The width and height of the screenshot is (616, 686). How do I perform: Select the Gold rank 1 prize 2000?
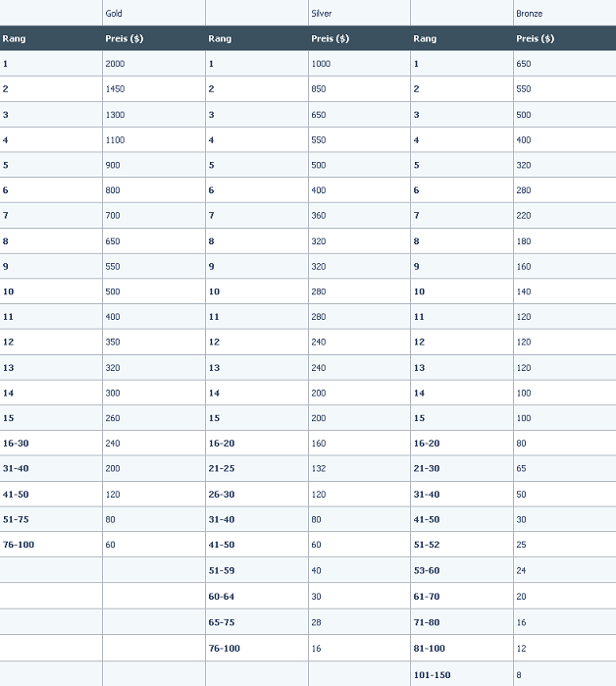(115, 64)
